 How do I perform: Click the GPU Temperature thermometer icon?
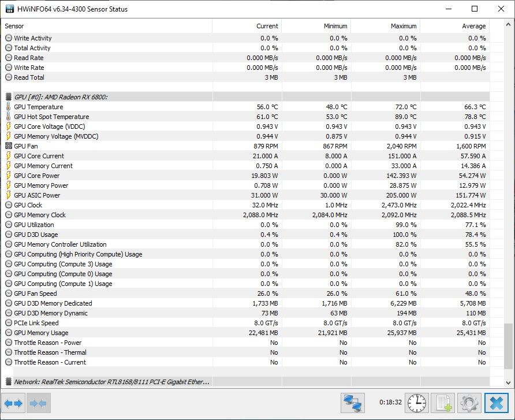[x=9, y=107]
